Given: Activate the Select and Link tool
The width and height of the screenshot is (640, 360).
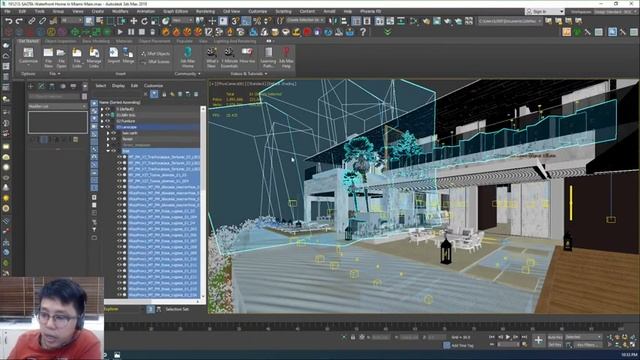Looking at the screenshot, I should pyautogui.click(x=32, y=21).
